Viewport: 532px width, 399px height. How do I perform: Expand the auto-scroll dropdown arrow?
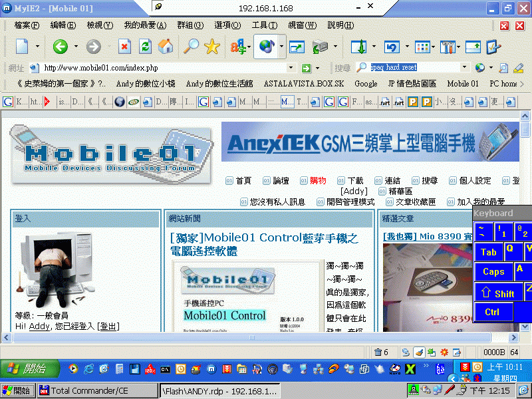pyautogui.click(x=374, y=47)
